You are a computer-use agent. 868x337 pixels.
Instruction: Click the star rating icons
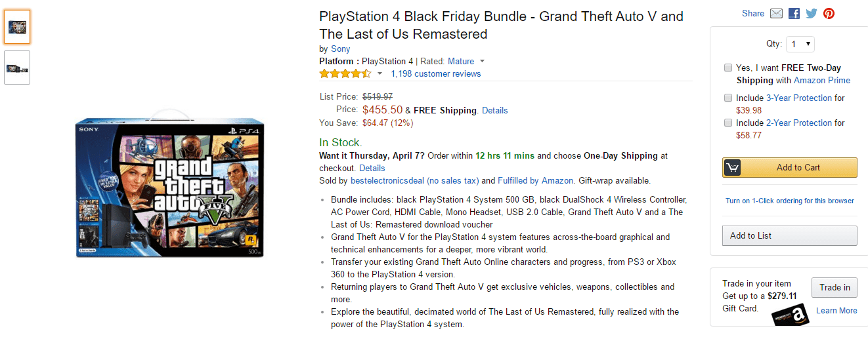[345, 73]
